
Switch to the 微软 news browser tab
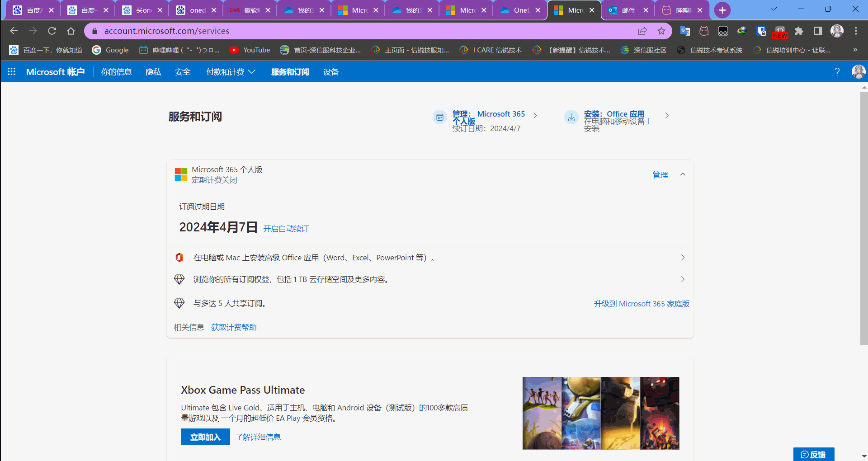pos(250,10)
